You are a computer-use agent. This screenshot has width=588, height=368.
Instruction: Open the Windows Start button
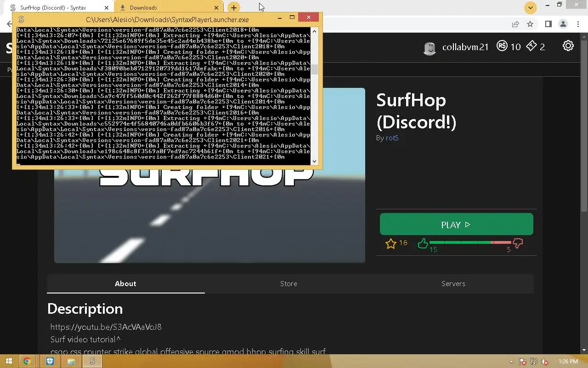(8, 362)
